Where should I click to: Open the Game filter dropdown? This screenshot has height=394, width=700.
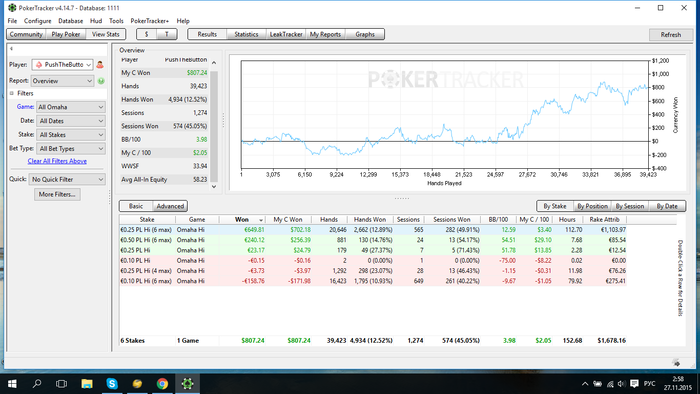coord(71,107)
